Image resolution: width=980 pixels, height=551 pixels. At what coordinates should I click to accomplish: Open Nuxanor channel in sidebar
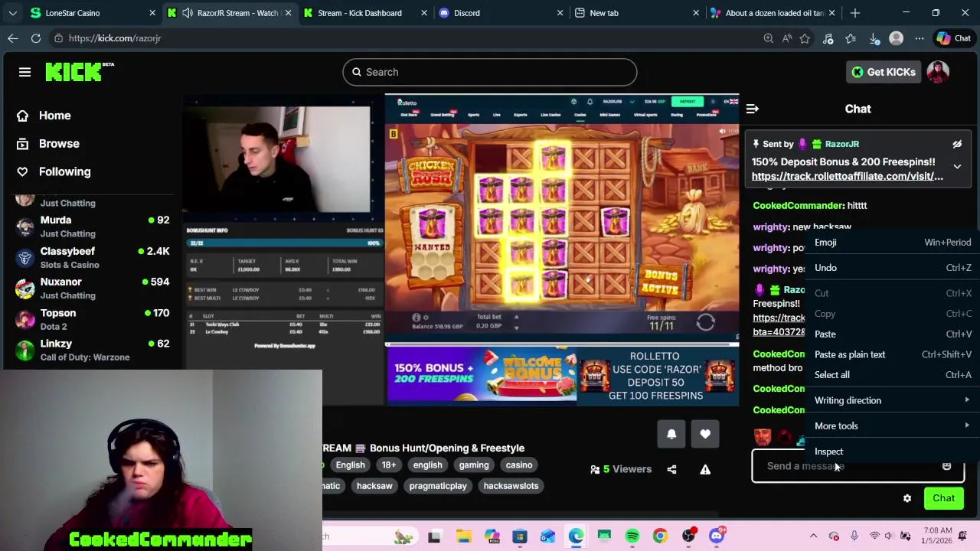pyautogui.click(x=93, y=289)
